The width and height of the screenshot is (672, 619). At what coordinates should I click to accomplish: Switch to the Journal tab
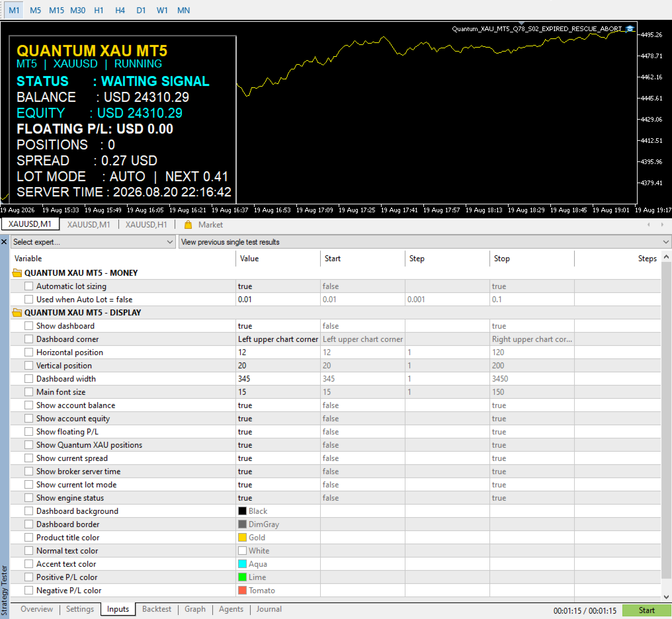[x=269, y=609]
